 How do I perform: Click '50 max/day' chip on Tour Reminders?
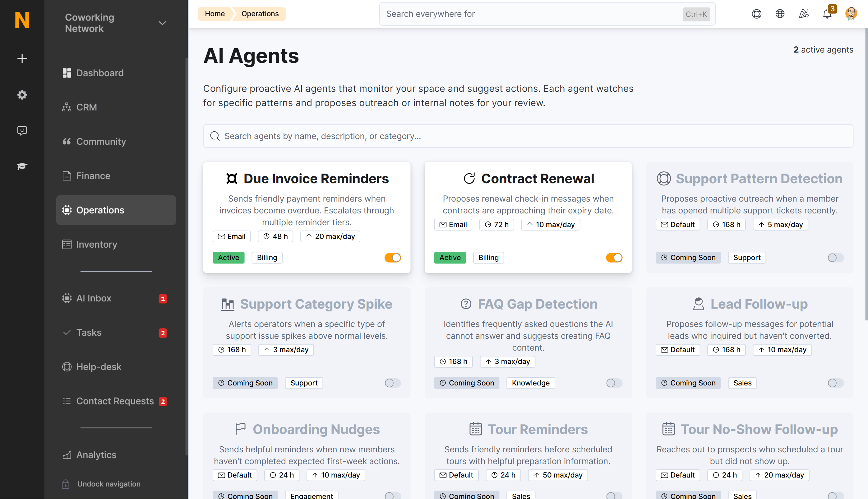[x=558, y=475]
